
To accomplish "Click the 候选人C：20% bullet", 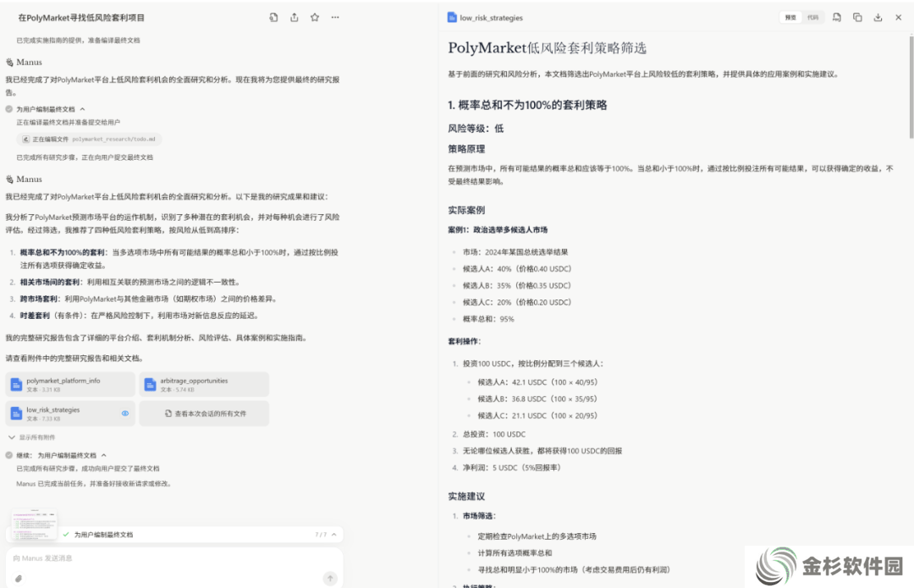I will pyautogui.click(x=517, y=302).
